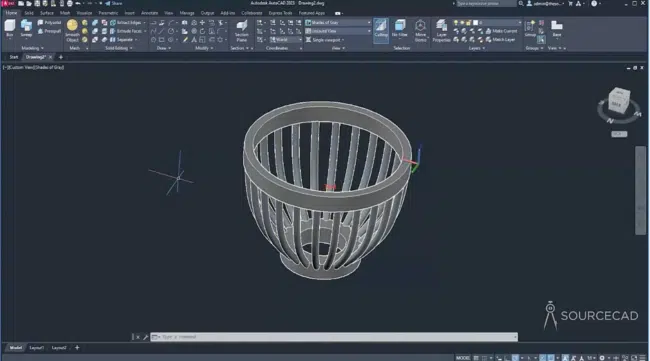Click the help search input field
650x361 pixels.
(486, 3)
